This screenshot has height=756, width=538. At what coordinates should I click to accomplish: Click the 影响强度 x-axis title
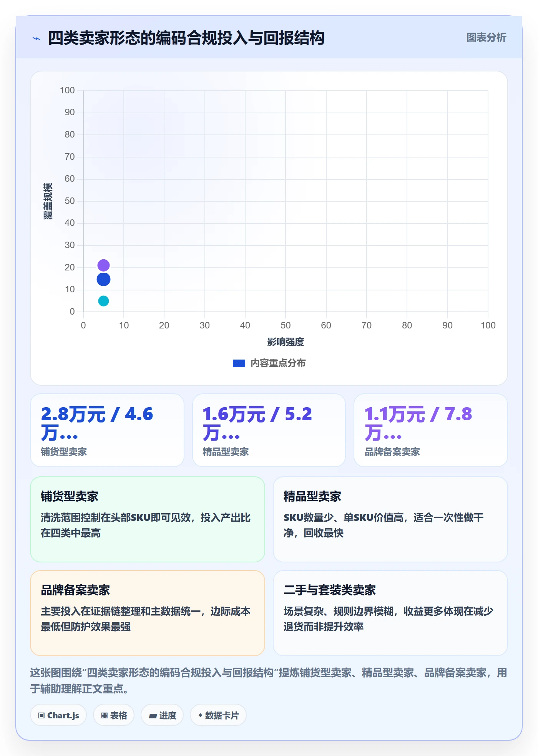tap(286, 342)
